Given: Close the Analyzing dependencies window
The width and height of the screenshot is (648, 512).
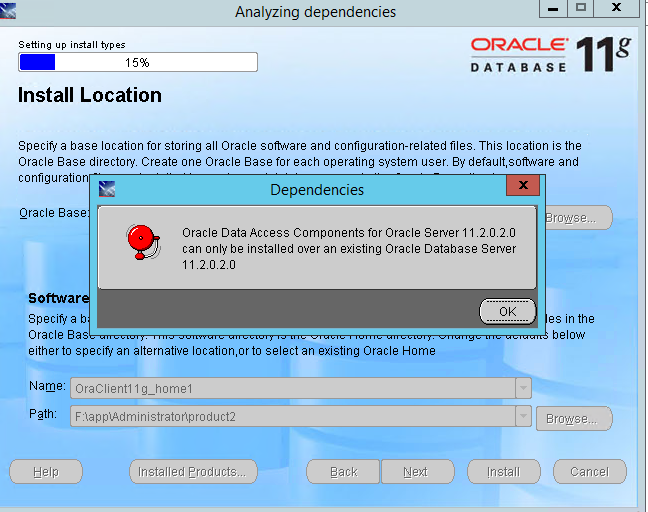Looking at the screenshot, I should 616,8.
